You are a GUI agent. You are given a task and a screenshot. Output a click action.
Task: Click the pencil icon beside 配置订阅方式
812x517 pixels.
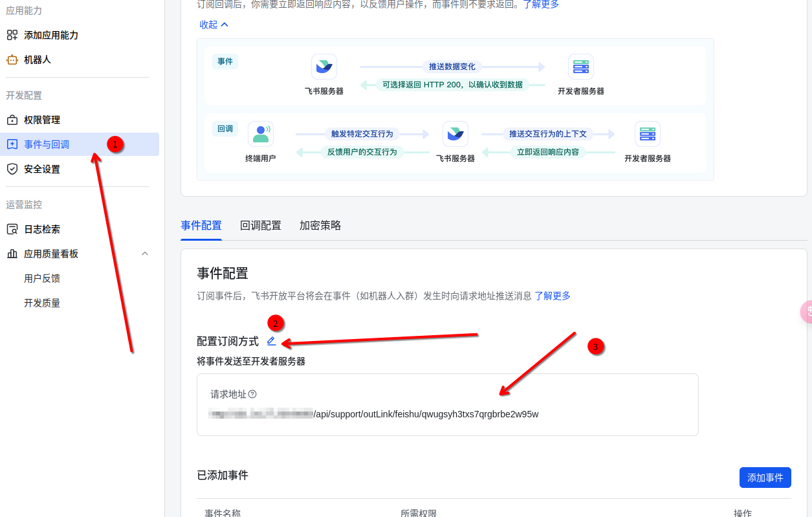coord(271,341)
